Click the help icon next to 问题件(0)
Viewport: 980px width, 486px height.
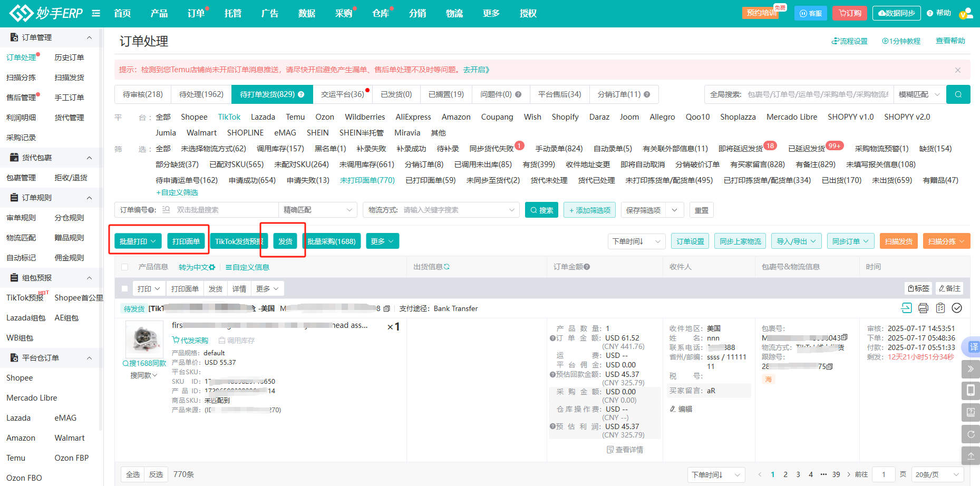pos(518,94)
